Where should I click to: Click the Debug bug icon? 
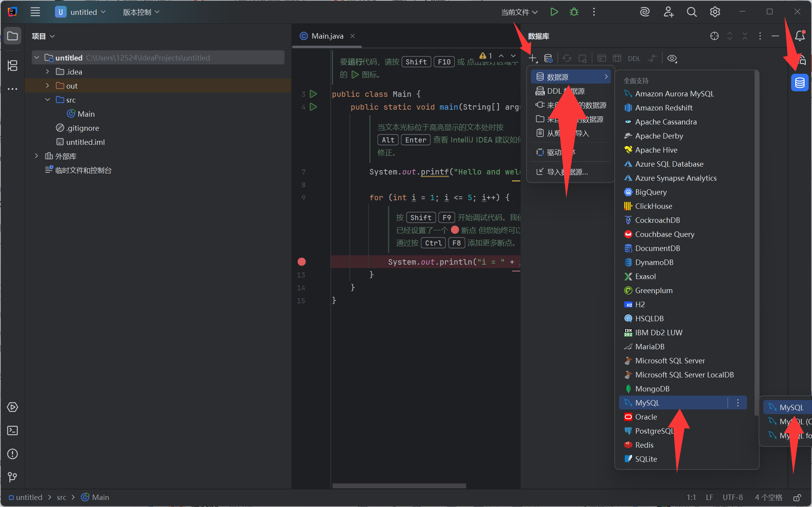pyautogui.click(x=574, y=12)
